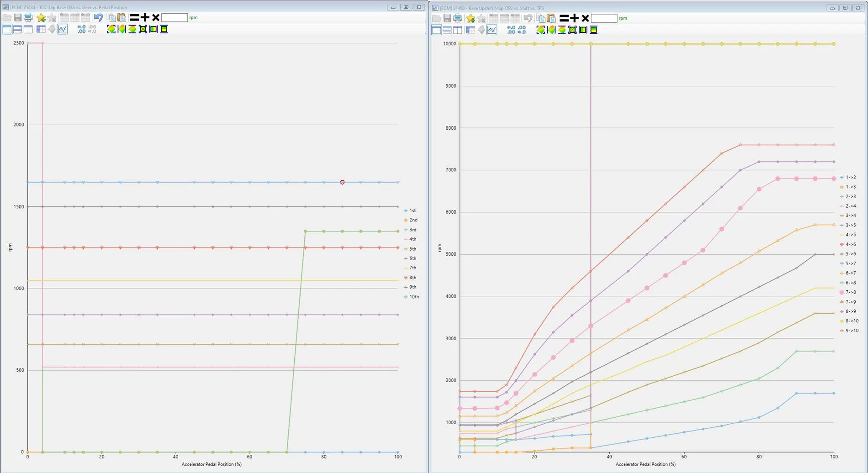Viewport: 868px width, 473px height.
Task: Interpolate vertically in TCC Slip window
Action: [x=132, y=29]
